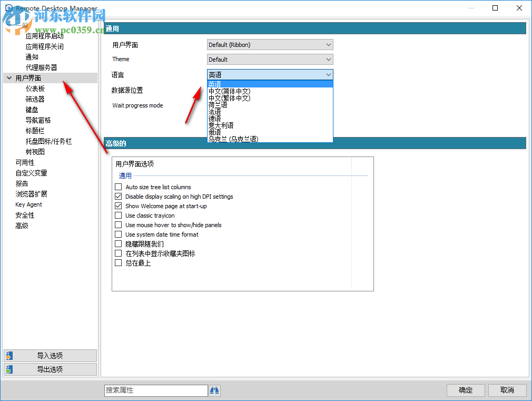This screenshot has width=532, height=401.
Task: Click the 搜索属性 search input field
Action: [156, 390]
